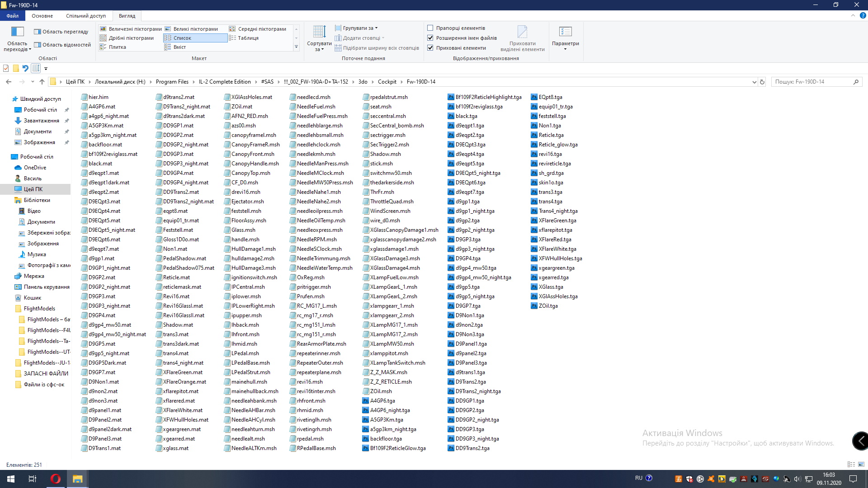Toggle Прапорці елементів checkbox
Screen dimensions: 868x488
(x=430, y=28)
